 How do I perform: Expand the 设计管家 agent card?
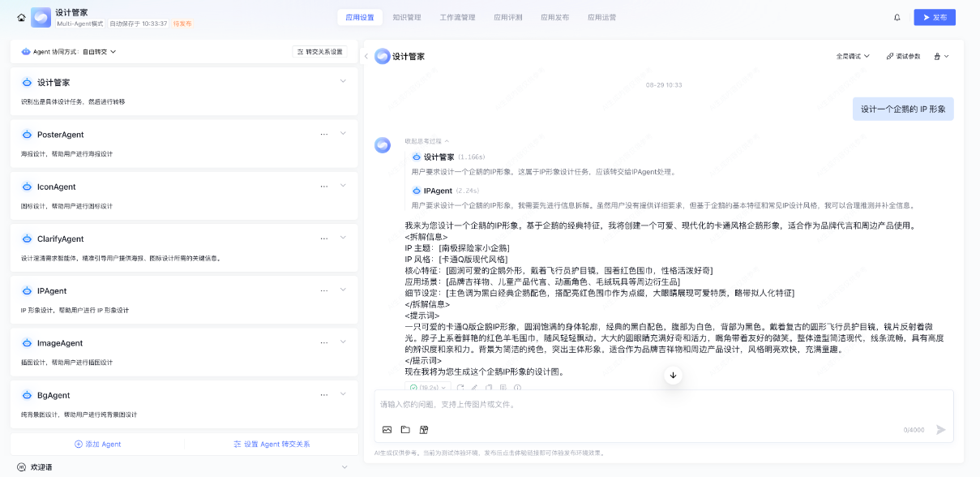[344, 81]
